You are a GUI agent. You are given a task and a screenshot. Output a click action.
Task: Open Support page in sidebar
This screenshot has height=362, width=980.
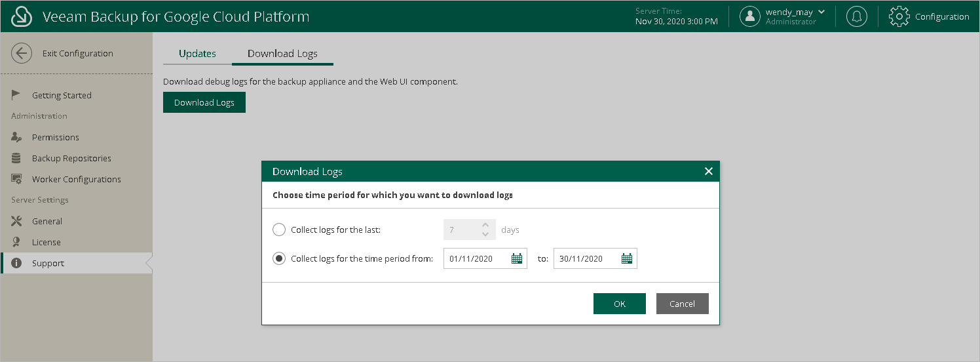(76, 263)
